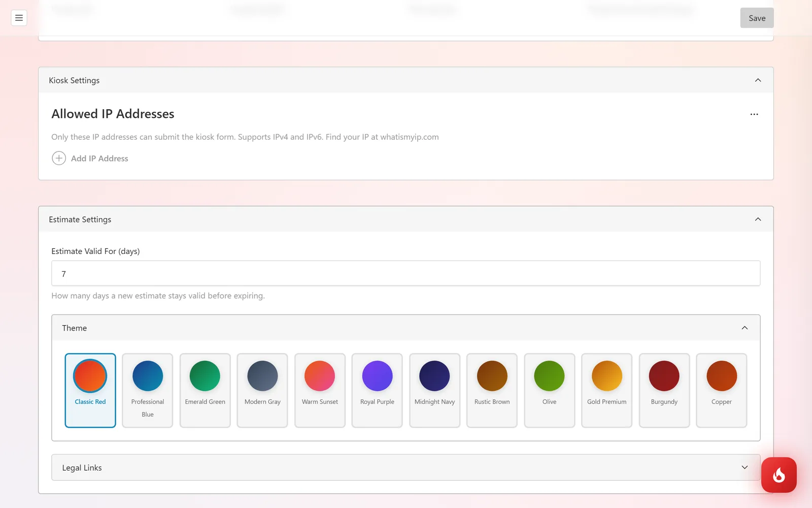Viewport: 812px width, 508px height.
Task: Click the Estimate Valid For days field
Action: 405,273
